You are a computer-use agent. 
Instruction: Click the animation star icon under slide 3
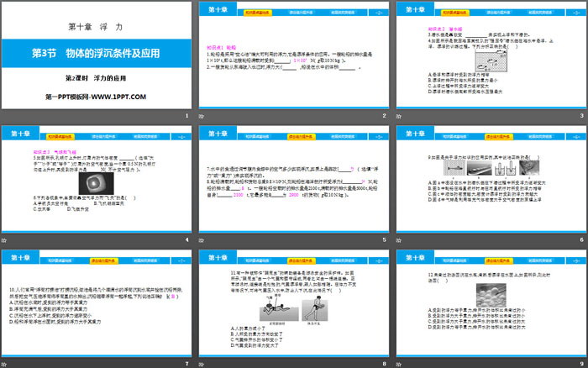[x=399, y=116]
